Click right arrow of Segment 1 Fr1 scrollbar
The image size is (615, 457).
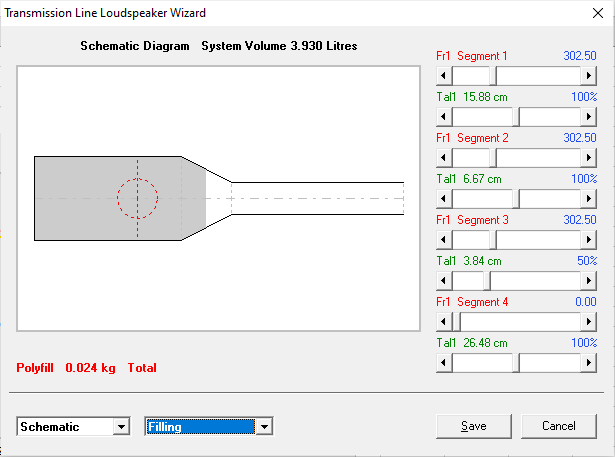[x=588, y=76]
